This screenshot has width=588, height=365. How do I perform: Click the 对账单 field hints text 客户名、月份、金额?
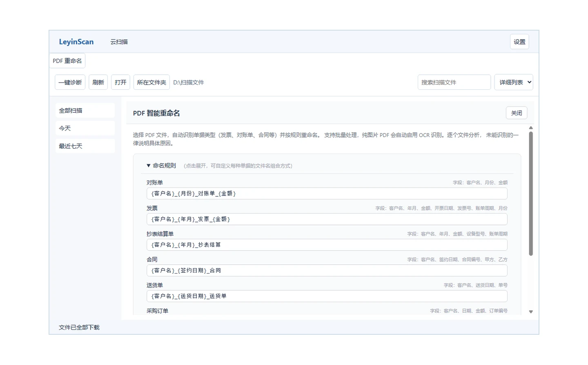[x=480, y=182]
